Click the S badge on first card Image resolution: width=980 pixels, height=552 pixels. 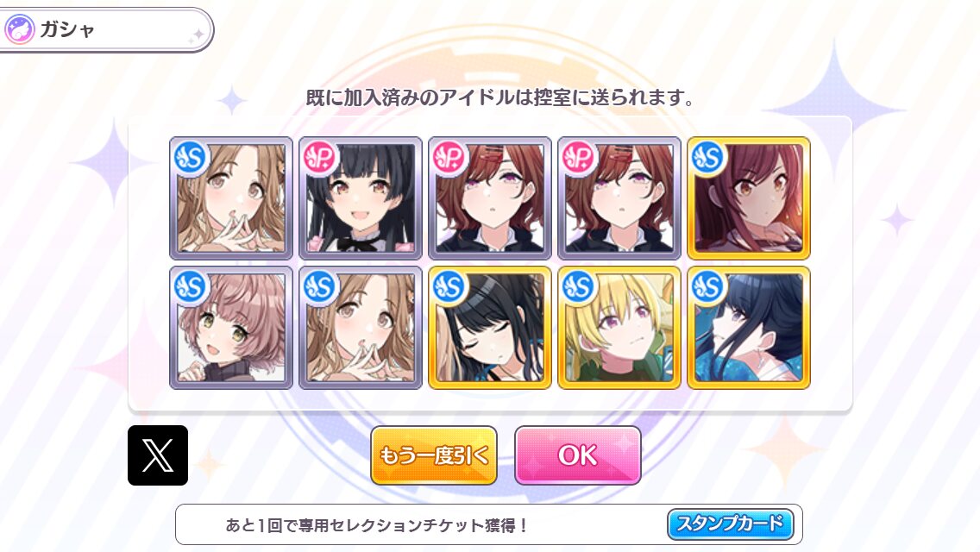[191, 157]
